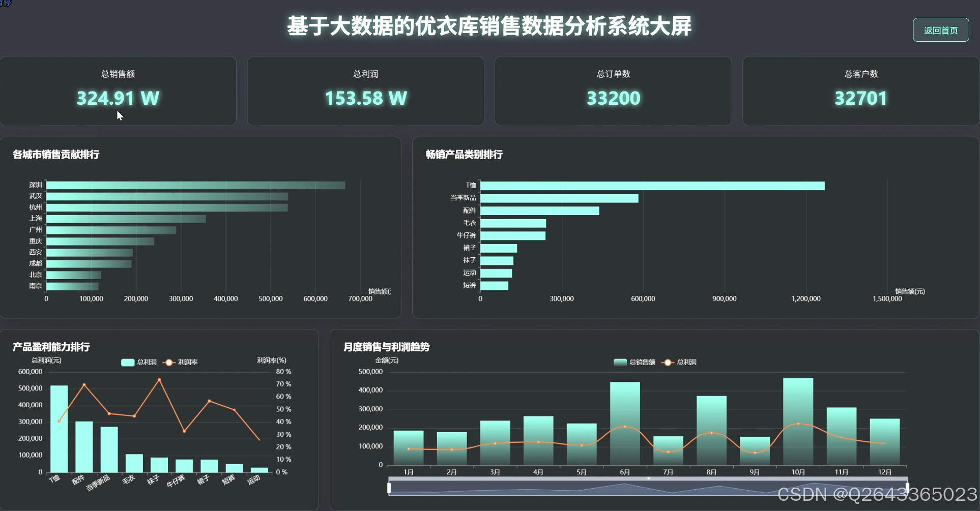Click left handle of the month zoom slider
The width and height of the screenshot is (980, 511).
tap(389, 488)
